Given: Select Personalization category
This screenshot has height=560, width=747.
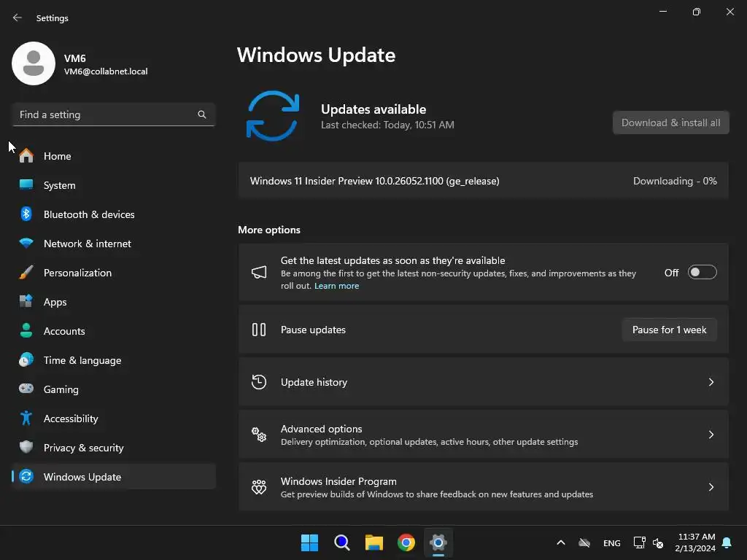Looking at the screenshot, I should click(x=114, y=273).
